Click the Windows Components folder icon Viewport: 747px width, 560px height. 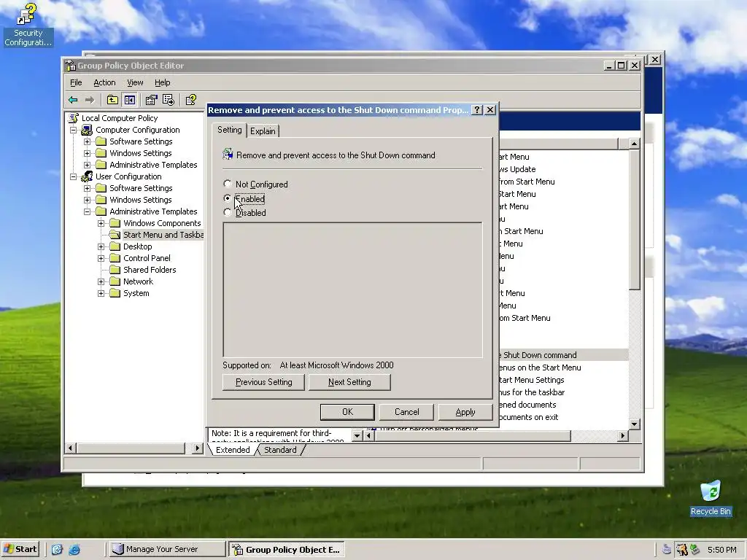pos(115,223)
